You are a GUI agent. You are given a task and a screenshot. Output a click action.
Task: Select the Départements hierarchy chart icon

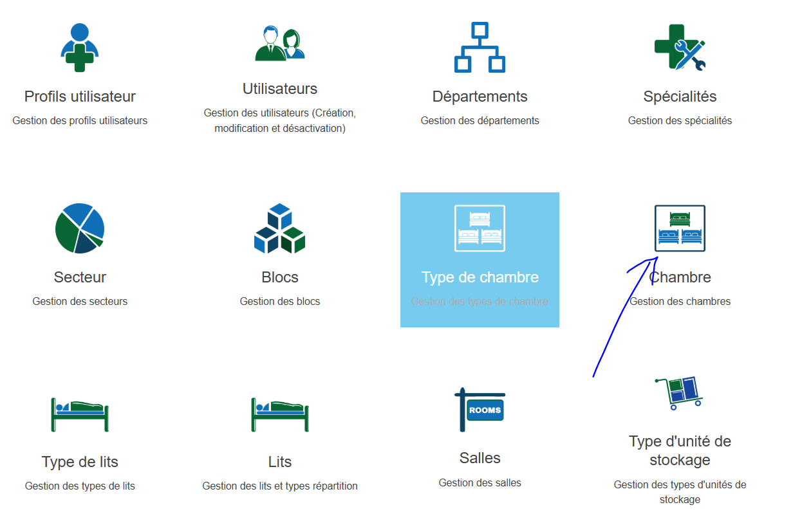(x=480, y=48)
